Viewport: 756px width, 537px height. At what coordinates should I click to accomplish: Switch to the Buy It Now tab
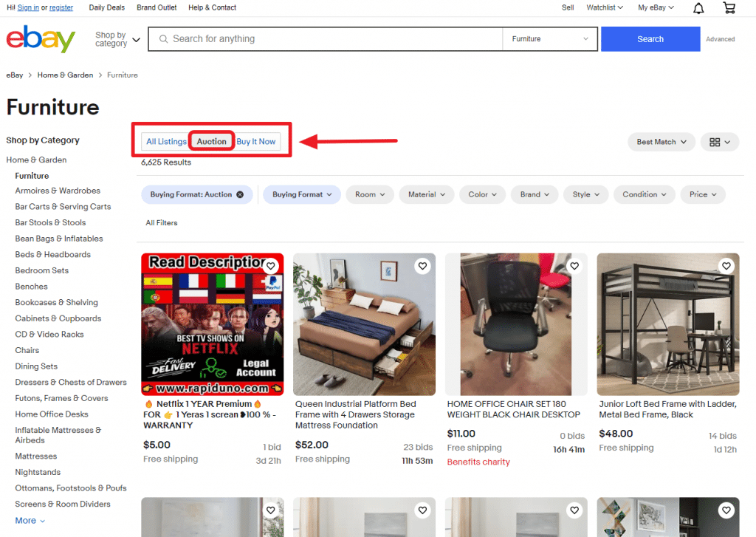tap(256, 142)
